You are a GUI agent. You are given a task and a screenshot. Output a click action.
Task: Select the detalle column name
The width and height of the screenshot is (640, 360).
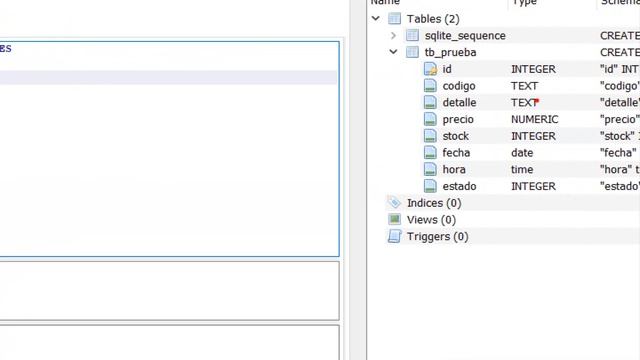[x=459, y=102]
